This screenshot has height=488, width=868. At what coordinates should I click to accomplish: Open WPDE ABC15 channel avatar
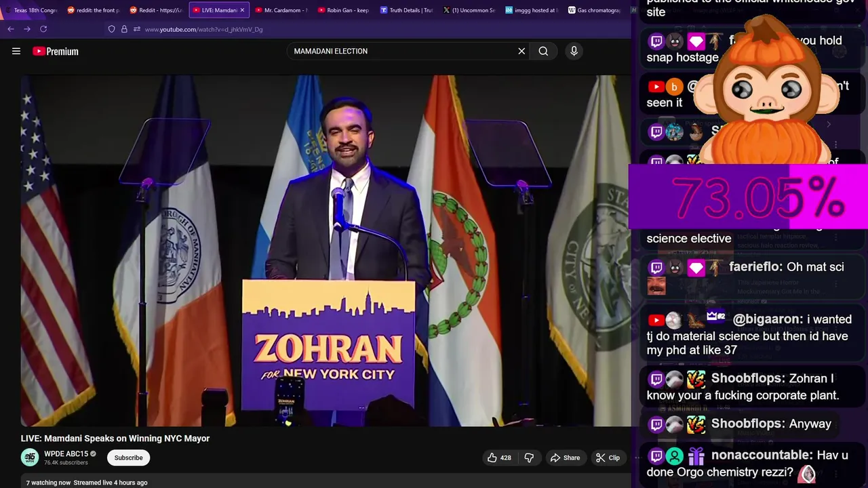pos(30,457)
